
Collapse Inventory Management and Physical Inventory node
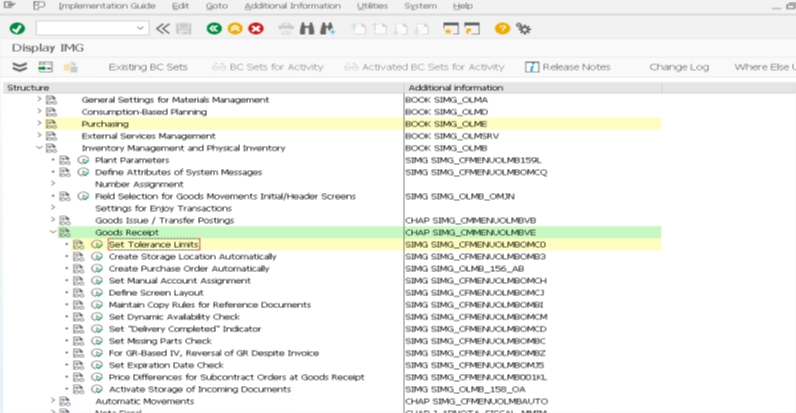[39, 148]
